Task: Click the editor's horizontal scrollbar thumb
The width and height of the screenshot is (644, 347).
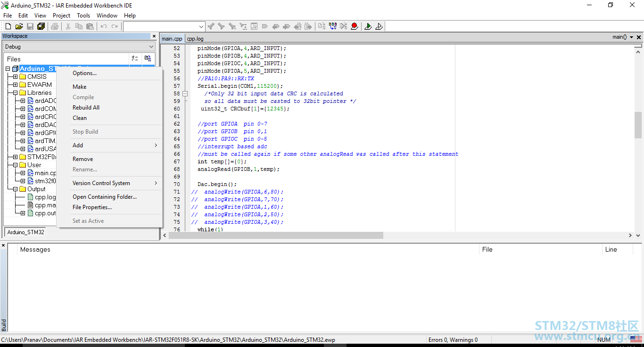Action: 276,235
